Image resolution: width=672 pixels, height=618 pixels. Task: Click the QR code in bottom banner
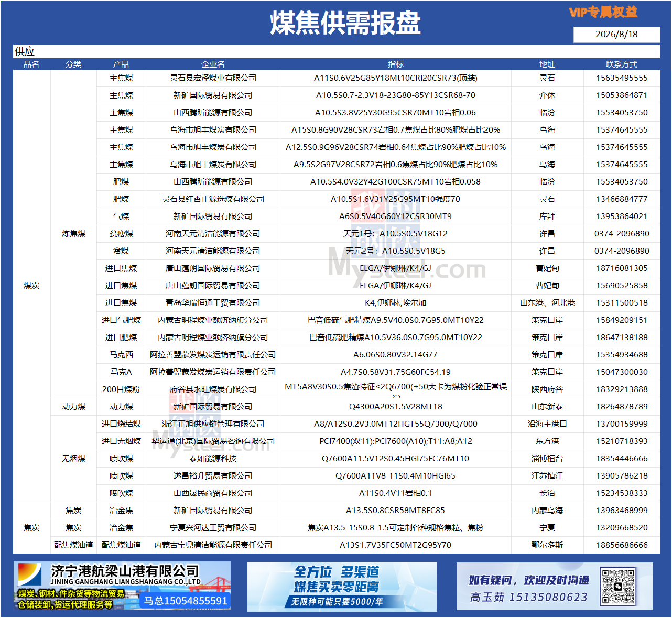[x=619, y=586]
